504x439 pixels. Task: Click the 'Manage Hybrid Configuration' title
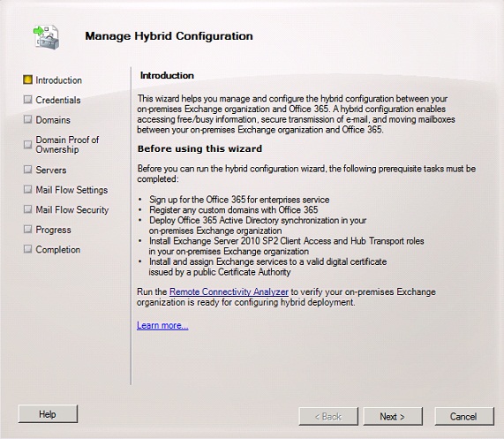coord(169,36)
